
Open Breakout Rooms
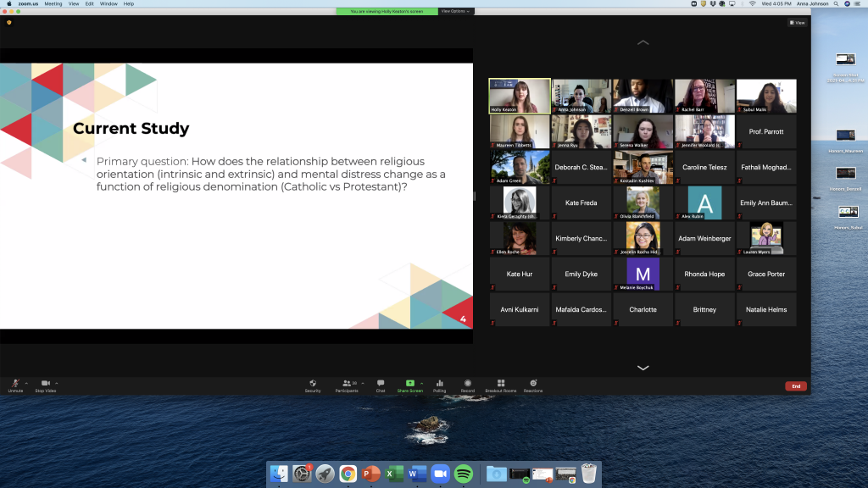pyautogui.click(x=500, y=384)
